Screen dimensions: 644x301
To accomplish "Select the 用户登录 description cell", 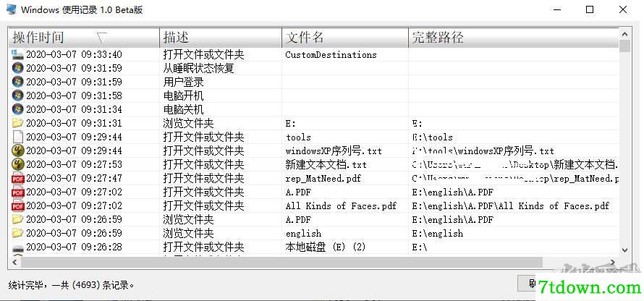I will [183, 82].
